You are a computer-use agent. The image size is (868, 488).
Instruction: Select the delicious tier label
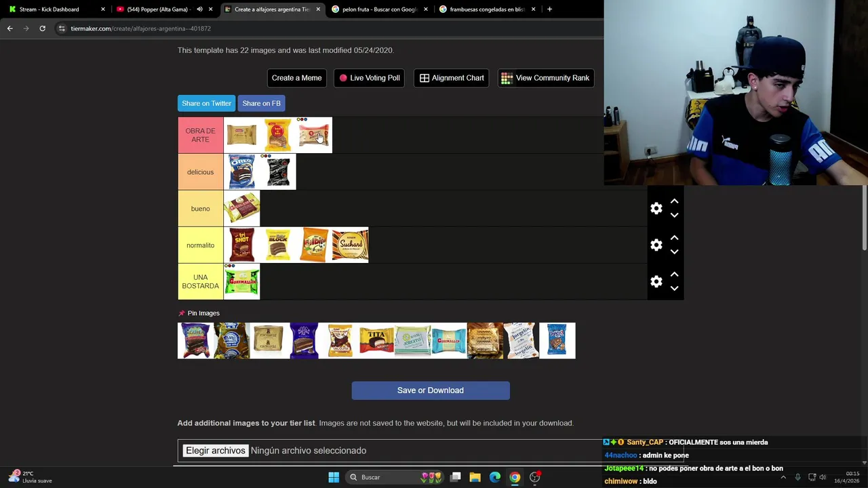(200, 172)
